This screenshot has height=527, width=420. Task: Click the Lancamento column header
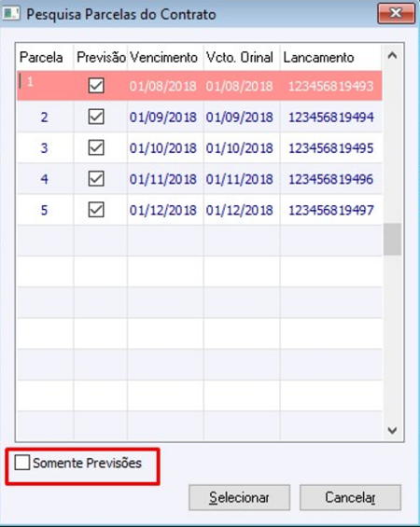331,58
